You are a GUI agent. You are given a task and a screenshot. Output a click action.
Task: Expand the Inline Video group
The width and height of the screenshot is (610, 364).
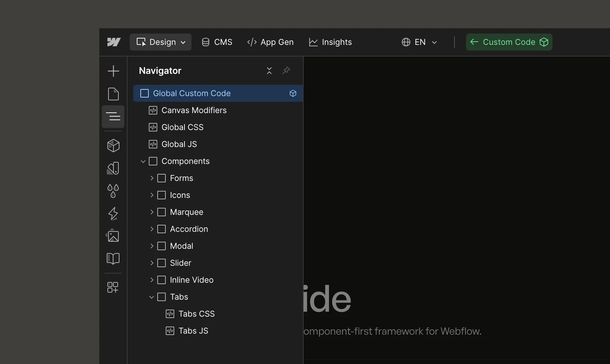[152, 280]
